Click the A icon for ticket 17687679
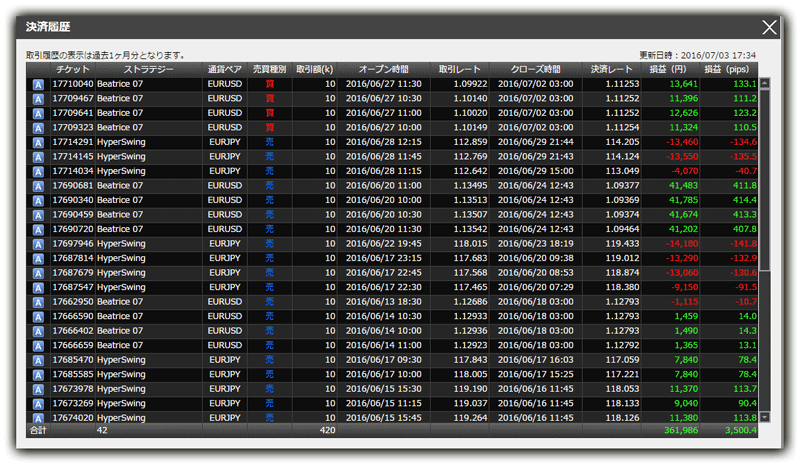This screenshot has width=800, height=464. 38,274
